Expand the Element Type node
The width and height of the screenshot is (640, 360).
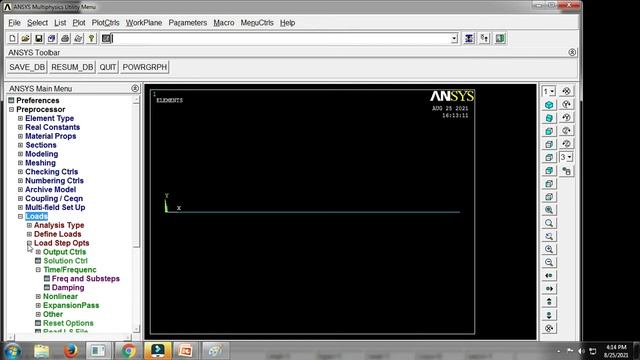click(20, 118)
